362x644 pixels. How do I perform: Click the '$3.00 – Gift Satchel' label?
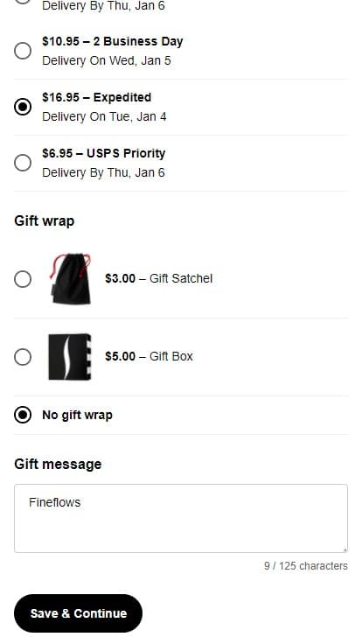click(159, 278)
